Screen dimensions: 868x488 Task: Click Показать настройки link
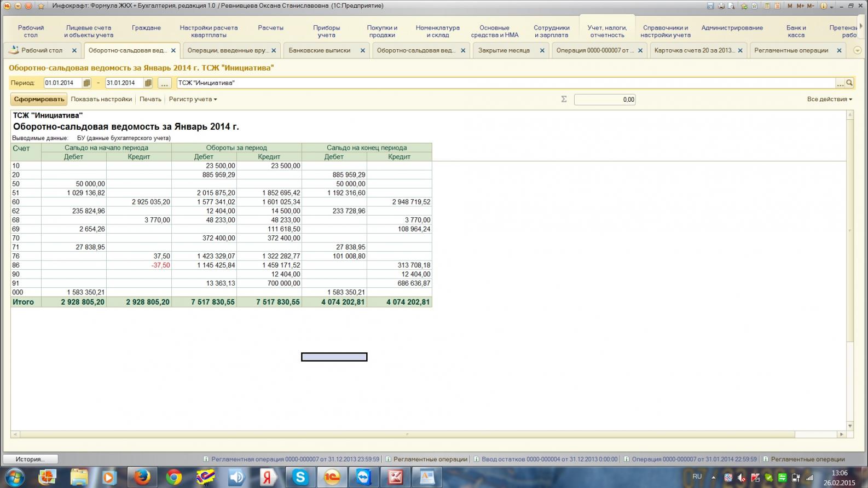coord(101,99)
